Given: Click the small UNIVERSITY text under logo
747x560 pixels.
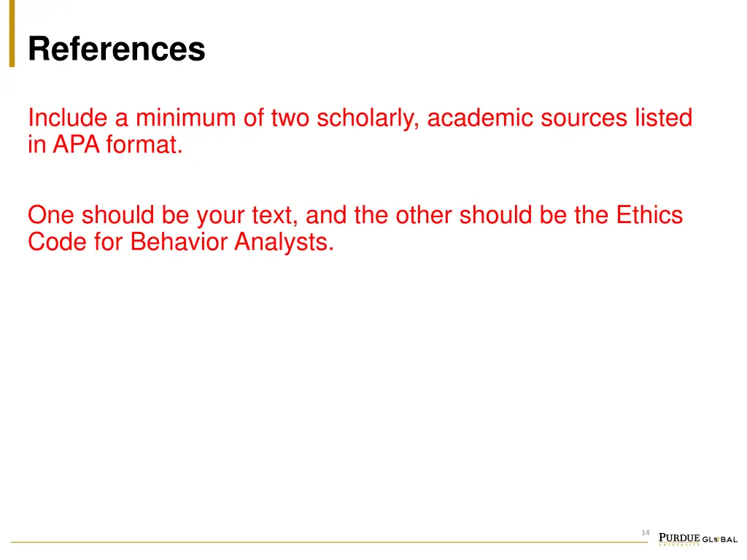Looking at the screenshot, I should pos(679,545).
